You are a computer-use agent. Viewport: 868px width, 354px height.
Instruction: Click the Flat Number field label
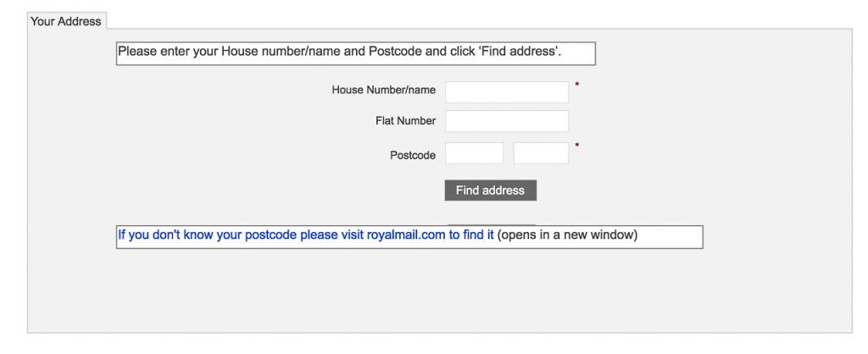point(405,121)
